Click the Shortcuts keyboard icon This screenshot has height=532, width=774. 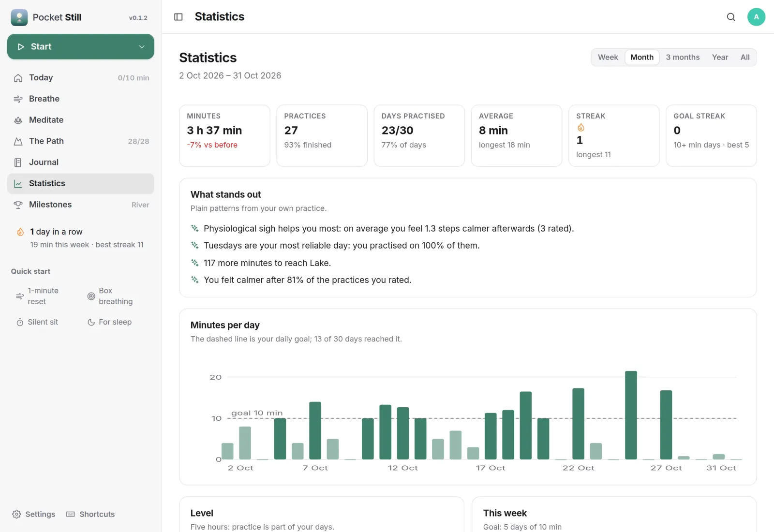click(71, 514)
